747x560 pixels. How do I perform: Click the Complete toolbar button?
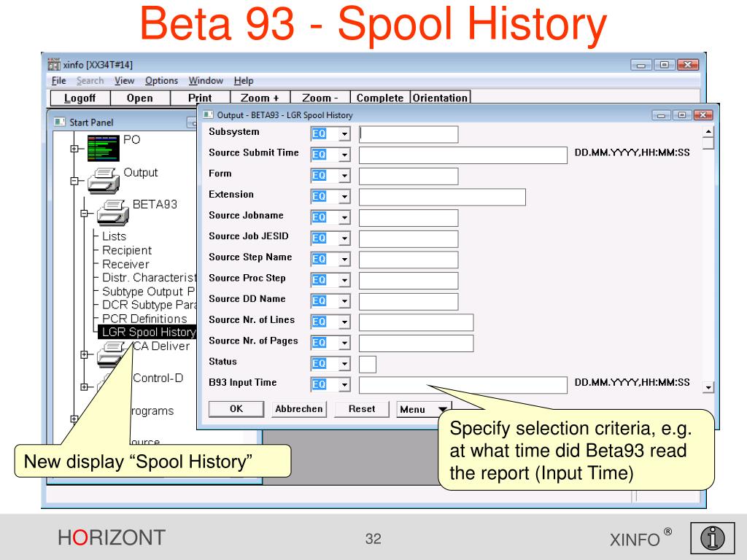click(x=380, y=98)
